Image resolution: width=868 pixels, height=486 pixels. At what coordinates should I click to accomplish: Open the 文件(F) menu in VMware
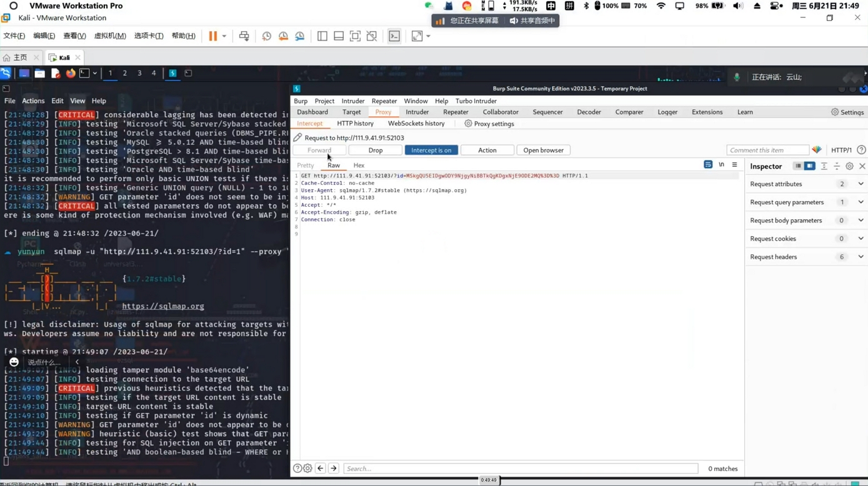pyautogui.click(x=14, y=36)
